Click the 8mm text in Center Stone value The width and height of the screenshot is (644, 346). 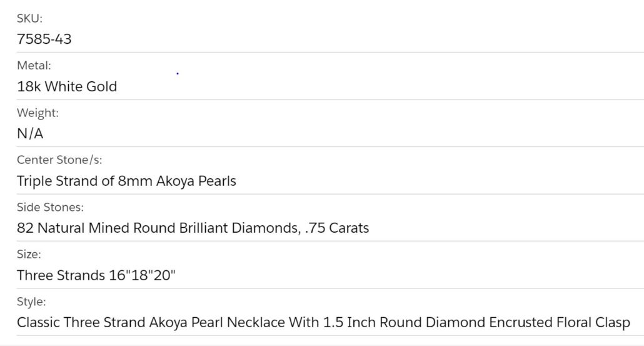133,181
